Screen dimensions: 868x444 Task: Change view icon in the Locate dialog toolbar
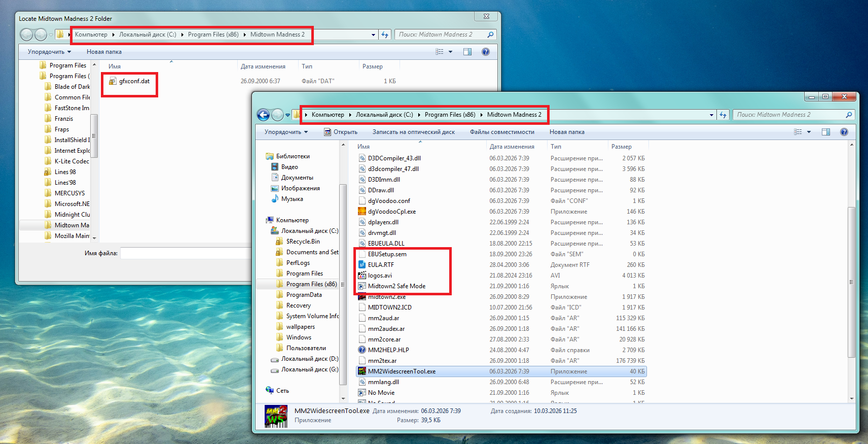[x=440, y=52]
